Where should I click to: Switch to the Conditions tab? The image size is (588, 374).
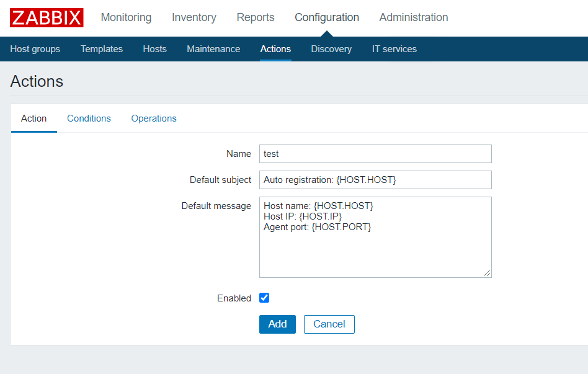click(x=89, y=118)
